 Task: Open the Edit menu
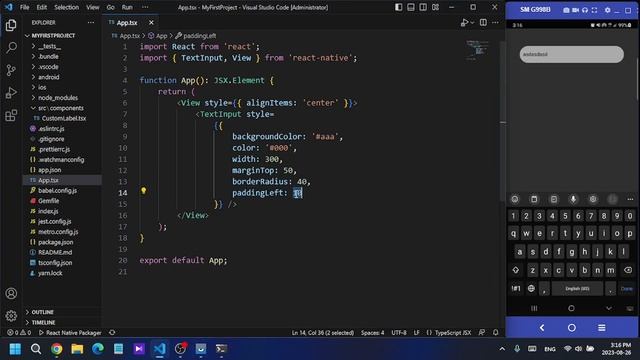[x=42, y=7]
